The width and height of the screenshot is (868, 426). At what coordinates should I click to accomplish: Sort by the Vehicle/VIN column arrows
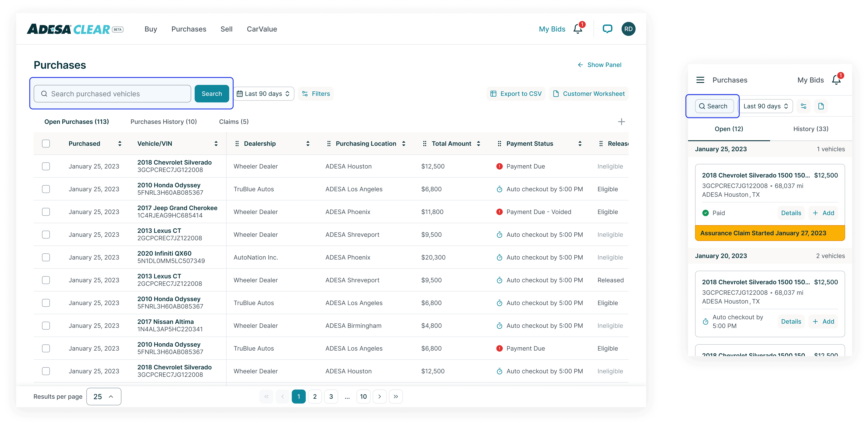coord(216,144)
